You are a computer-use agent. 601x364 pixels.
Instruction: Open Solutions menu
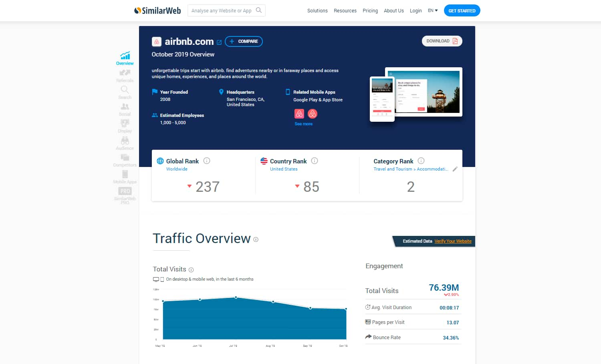point(317,11)
